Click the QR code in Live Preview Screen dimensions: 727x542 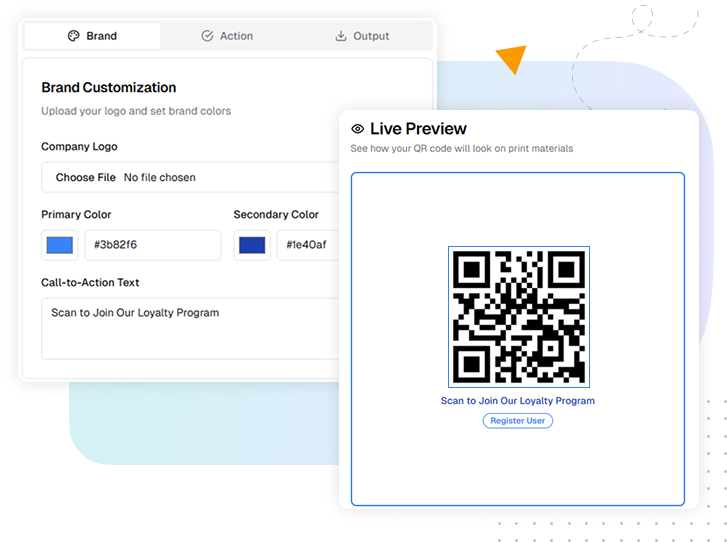pyautogui.click(x=519, y=317)
